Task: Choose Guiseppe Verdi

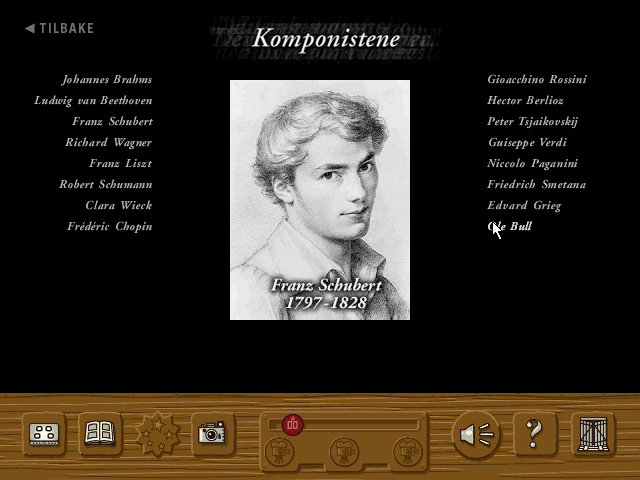Action: pyautogui.click(x=527, y=142)
